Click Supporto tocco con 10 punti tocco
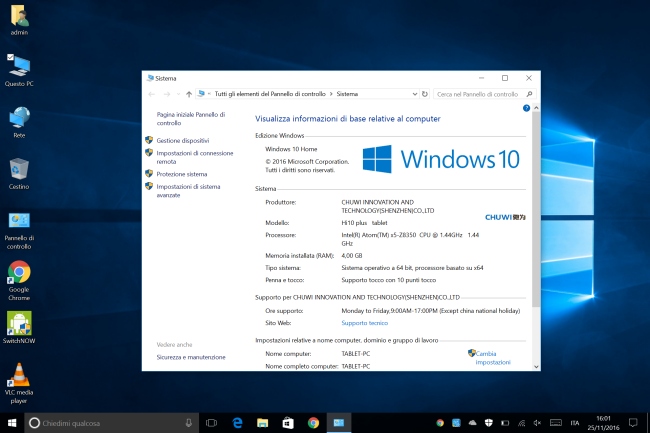This screenshot has width=650, height=433. (x=388, y=280)
